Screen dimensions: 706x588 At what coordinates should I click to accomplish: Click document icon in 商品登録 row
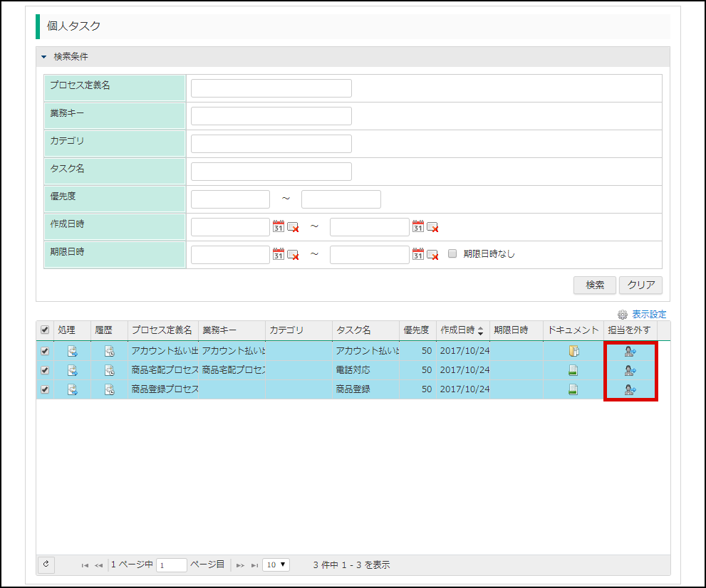coord(573,389)
